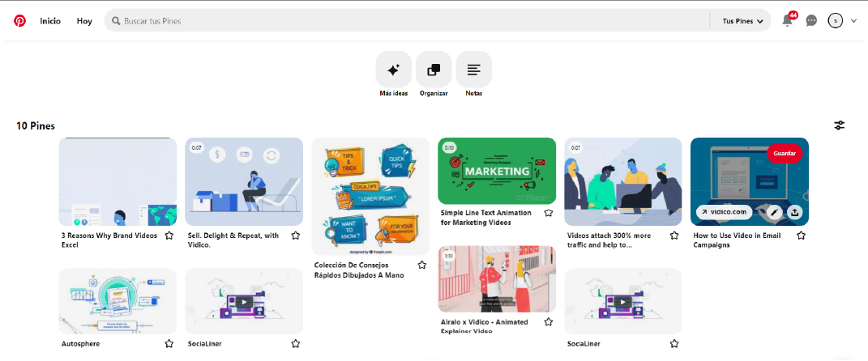Star the Colección De Consejos Rápidos pin
The image size is (868, 361).
point(421,265)
